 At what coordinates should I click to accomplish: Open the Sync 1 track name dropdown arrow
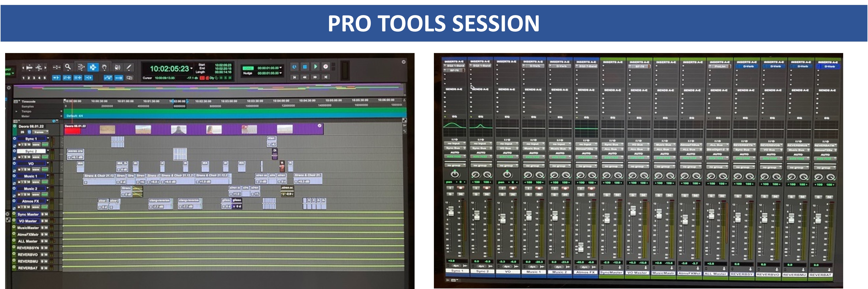point(48,138)
